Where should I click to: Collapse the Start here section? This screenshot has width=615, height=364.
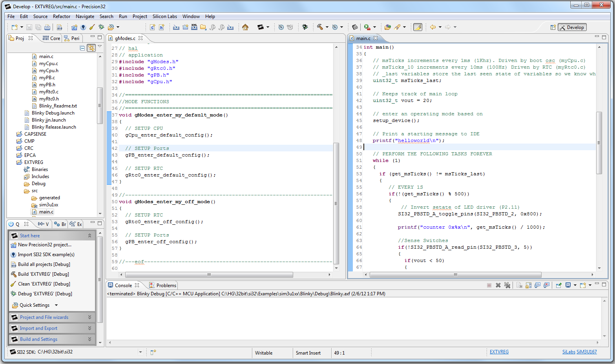click(89, 235)
